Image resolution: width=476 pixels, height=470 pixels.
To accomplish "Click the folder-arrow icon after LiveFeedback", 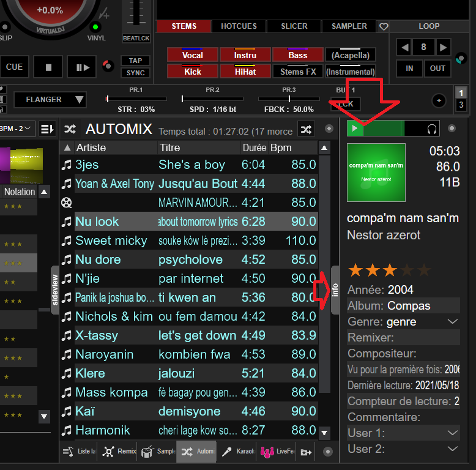I will (306, 452).
